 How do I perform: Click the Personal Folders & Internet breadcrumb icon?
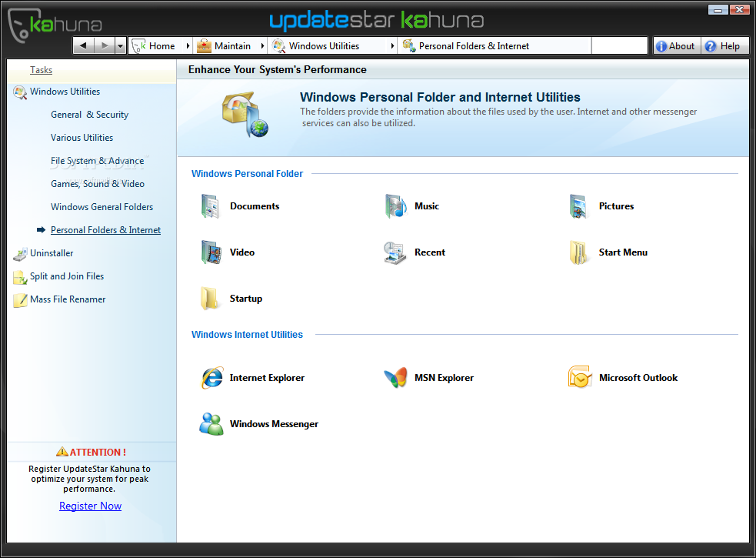(409, 46)
